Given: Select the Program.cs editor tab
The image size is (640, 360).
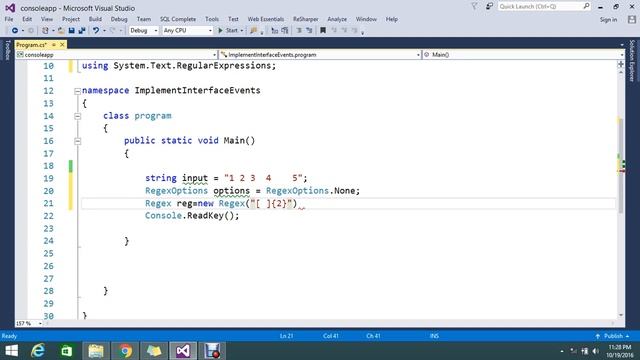Looking at the screenshot, I should 32,45.
